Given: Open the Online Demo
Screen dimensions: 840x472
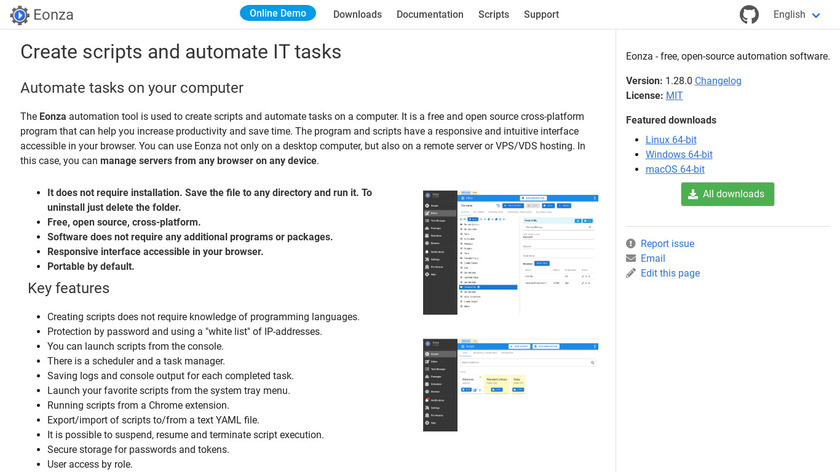Looking at the screenshot, I should [x=278, y=13].
